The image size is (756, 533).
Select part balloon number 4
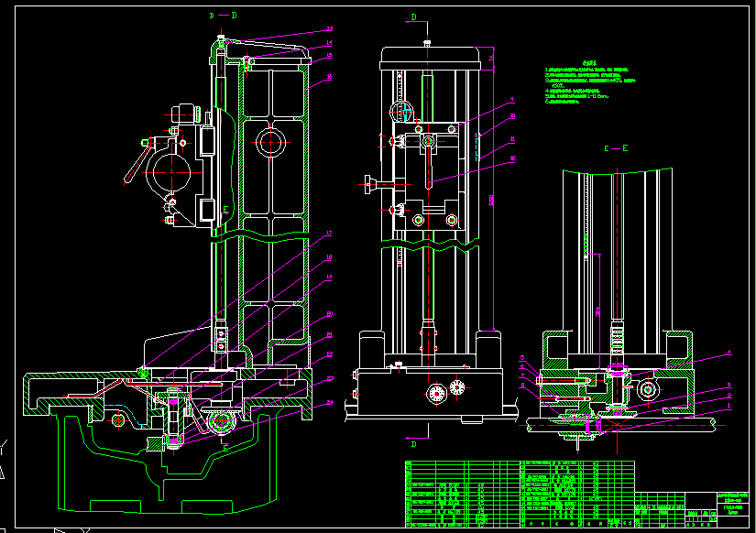click(x=729, y=353)
